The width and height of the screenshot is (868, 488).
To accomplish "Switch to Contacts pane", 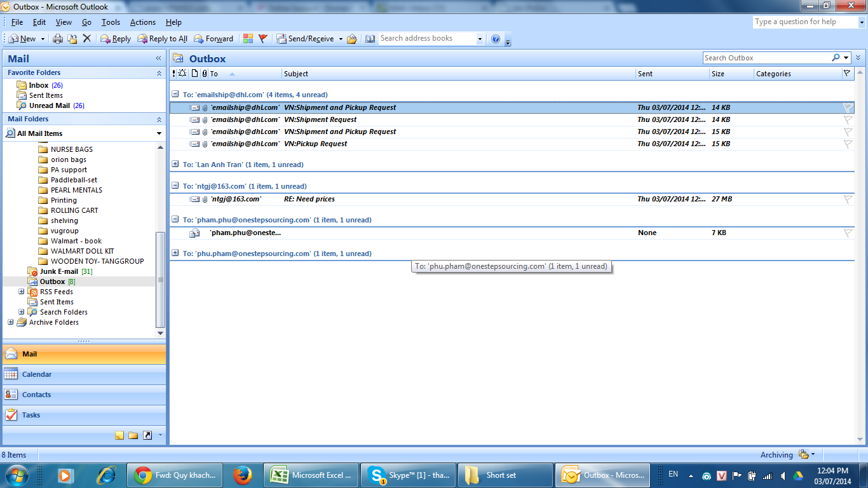I will pyautogui.click(x=84, y=395).
